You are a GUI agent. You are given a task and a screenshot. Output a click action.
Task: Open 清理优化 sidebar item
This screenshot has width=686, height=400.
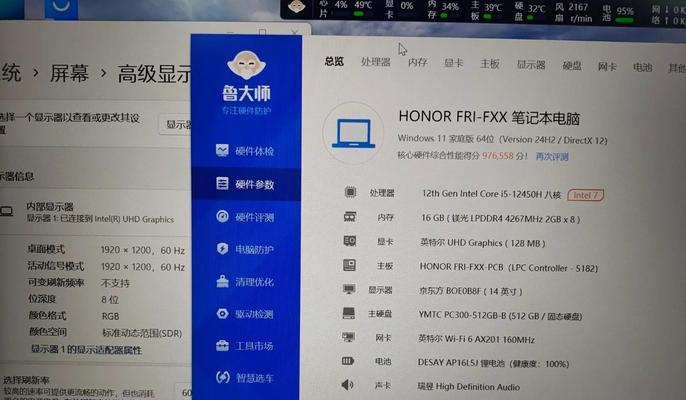(245, 281)
